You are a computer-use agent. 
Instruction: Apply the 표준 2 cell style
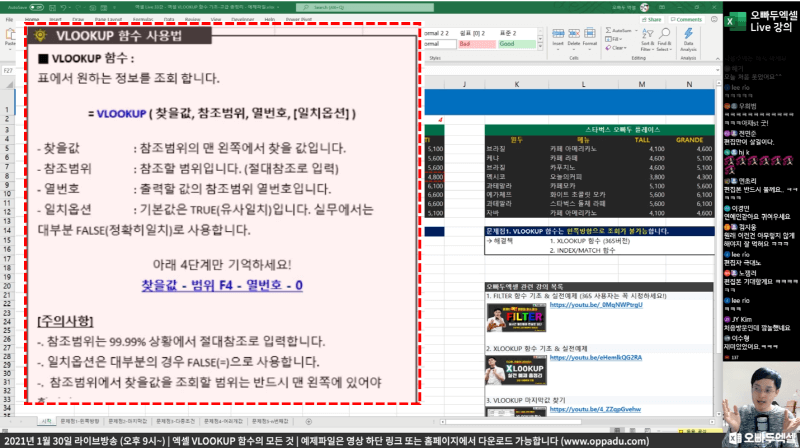click(x=517, y=33)
